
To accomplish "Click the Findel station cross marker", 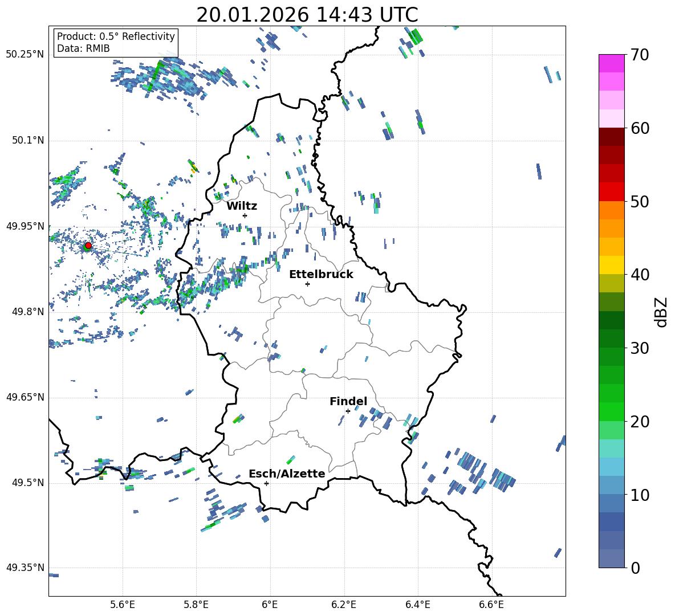I will click(348, 411).
